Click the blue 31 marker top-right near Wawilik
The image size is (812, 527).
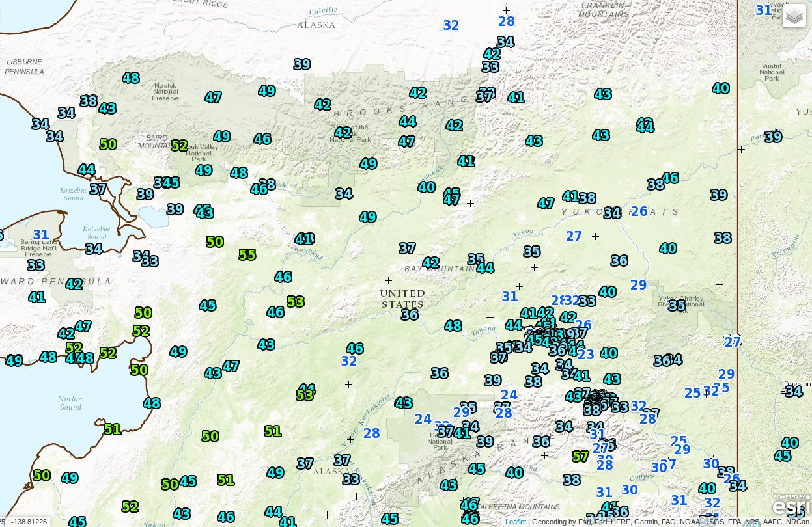tap(763, 10)
